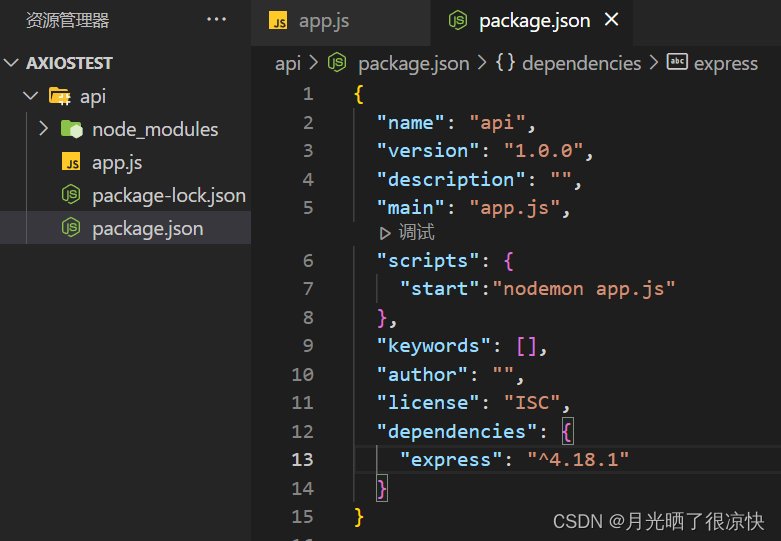This screenshot has width=781, height=541.
Task: Select the api segment in breadcrumb
Action: (286, 63)
